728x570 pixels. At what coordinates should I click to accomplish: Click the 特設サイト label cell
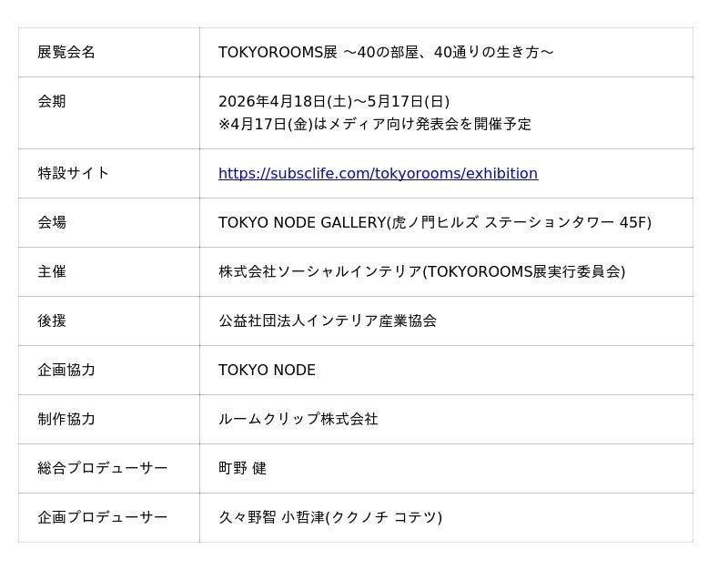(x=74, y=173)
